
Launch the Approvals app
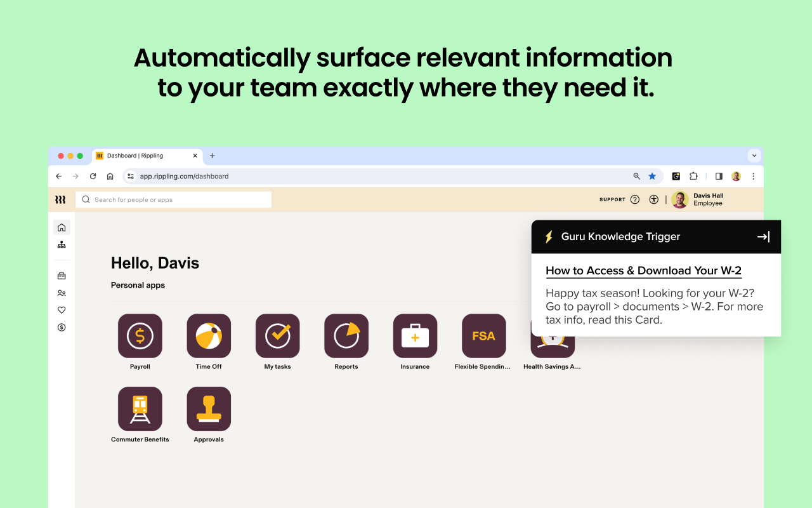[x=209, y=409]
